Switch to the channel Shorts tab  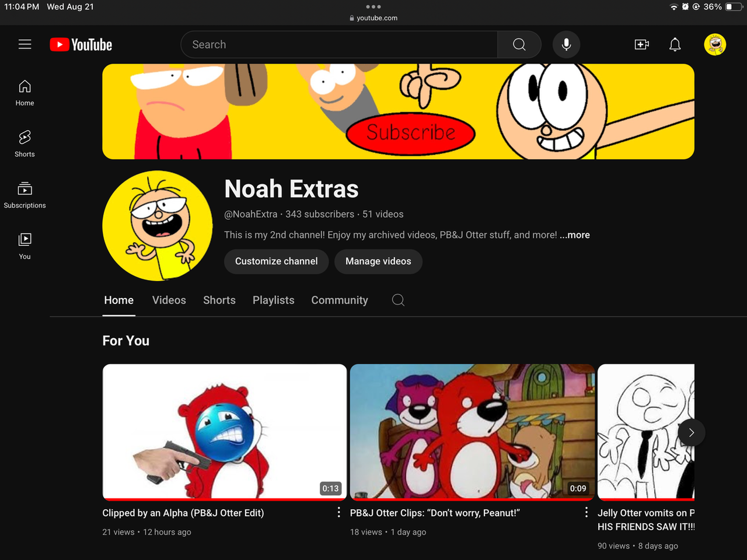pyautogui.click(x=219, y=300)
